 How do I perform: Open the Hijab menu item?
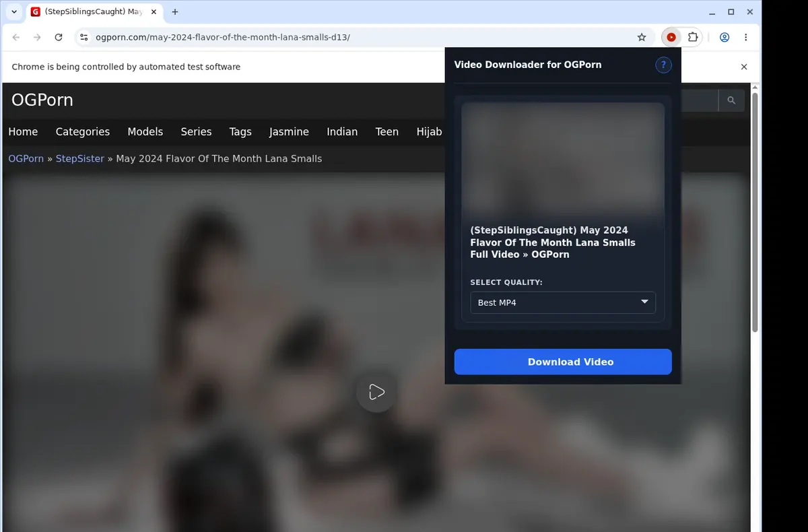click(430, 132)
